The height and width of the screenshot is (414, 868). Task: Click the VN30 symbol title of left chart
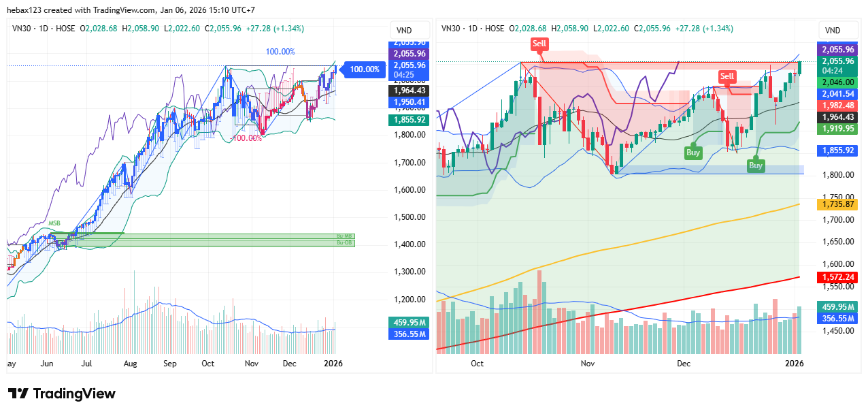click(x=24, y=29)
